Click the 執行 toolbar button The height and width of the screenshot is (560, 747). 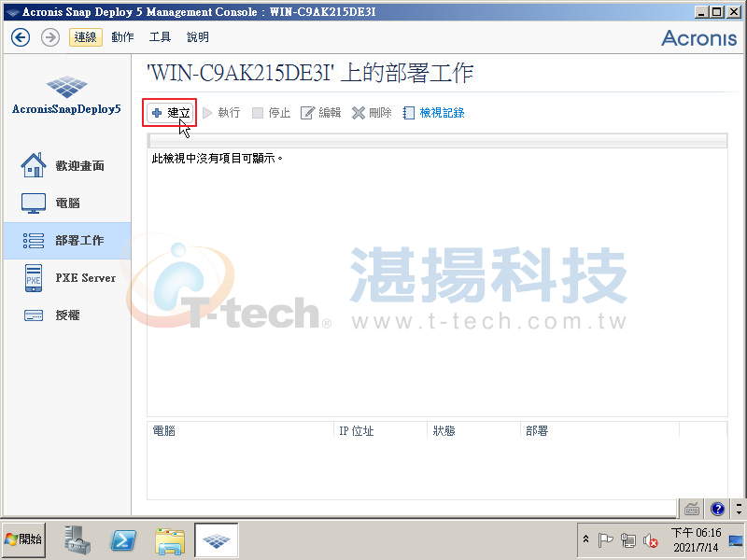coord(221,113)
